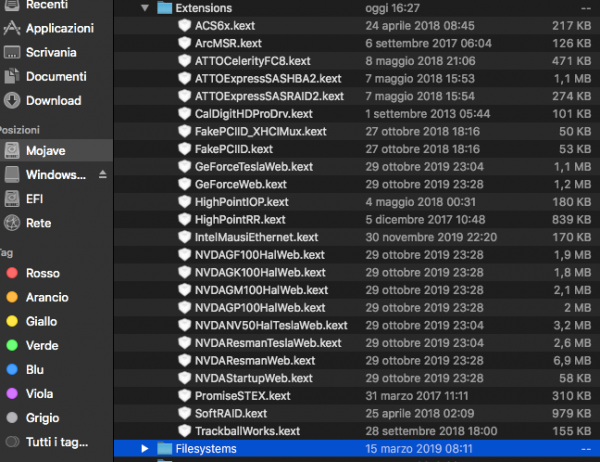The height and width of the screenshot is (462, 600).
Task: Select HighPointRR.kext file icon
Action: [x=184, y=219]
